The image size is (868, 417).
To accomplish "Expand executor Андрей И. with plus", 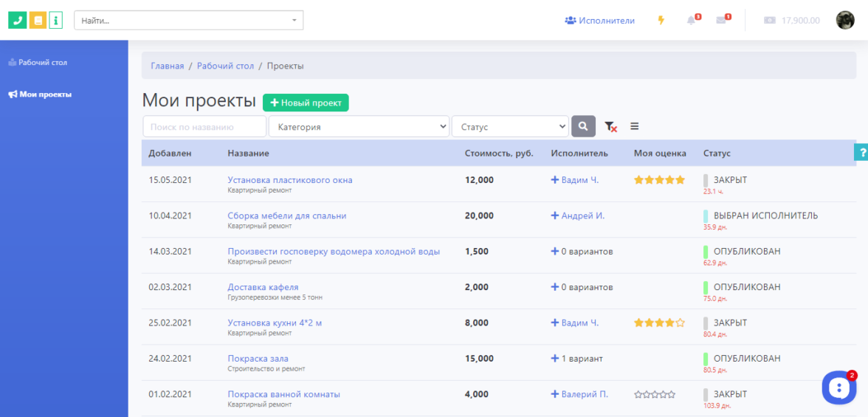I will (x=555, y=216).
